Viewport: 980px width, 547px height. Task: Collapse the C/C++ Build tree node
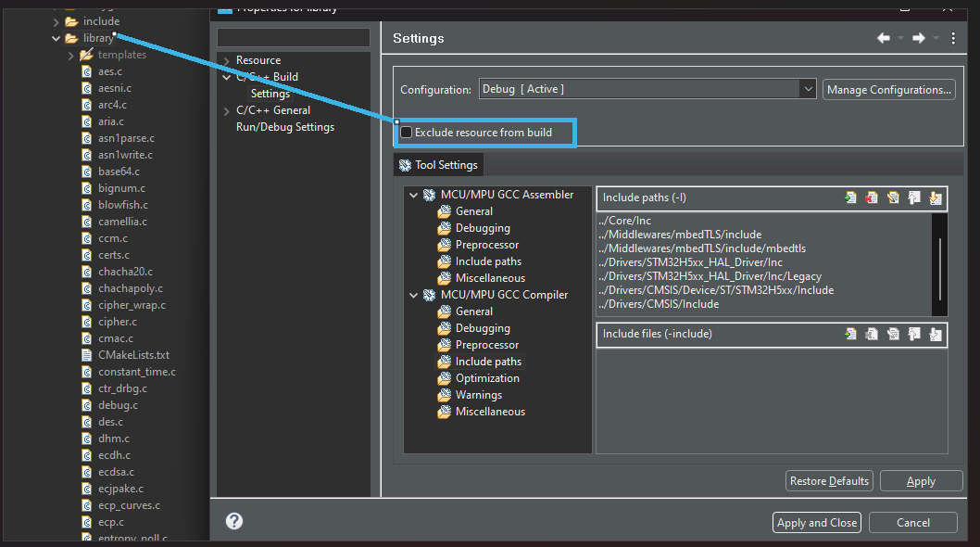(x=227, y=76)
